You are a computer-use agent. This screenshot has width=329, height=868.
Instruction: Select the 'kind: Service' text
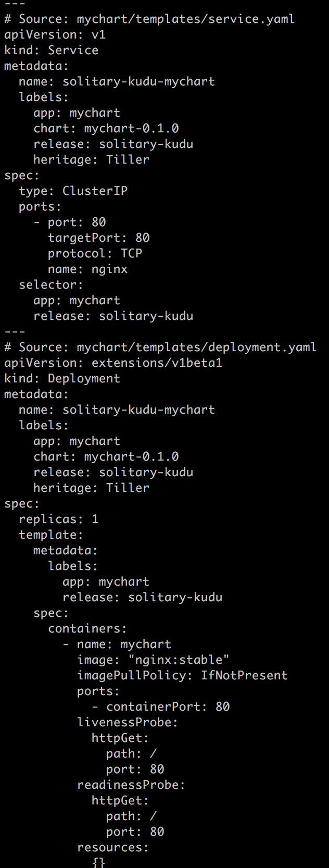pos(51,51)
